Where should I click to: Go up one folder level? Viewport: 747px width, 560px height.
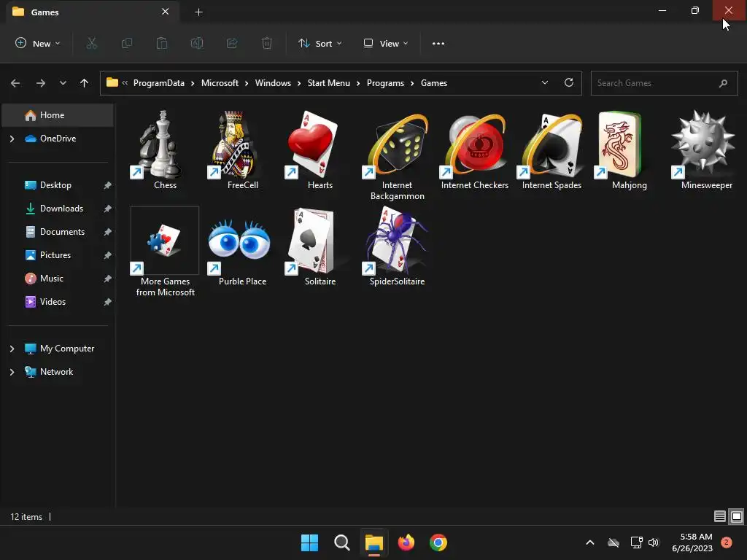[x=85, y=83]
